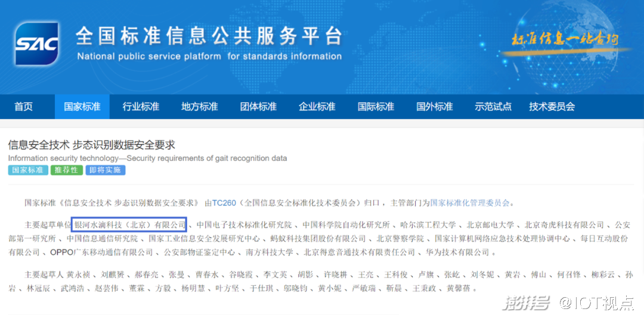
Task: Select the 国家标准 navigation tab
Action: click(82, 107)
